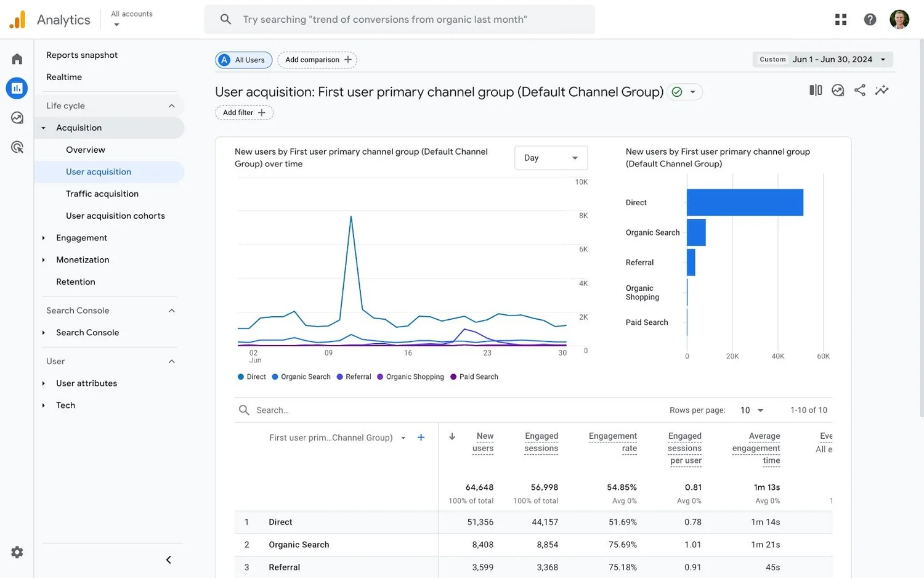Open Admin settings with the gear icon

pyautogui.click(x=17, y=552)
